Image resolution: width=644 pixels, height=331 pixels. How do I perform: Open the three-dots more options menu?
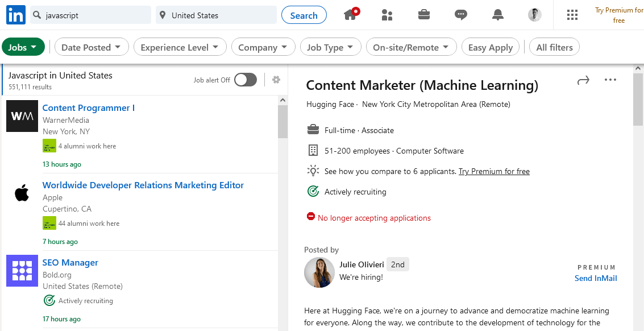point(610,80)
